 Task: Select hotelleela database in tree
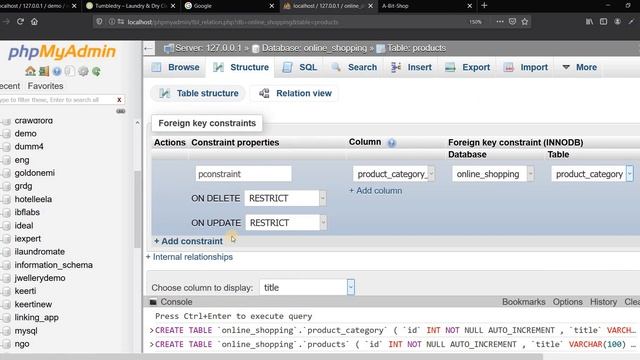pyautogui.click(x=33, y=200)
